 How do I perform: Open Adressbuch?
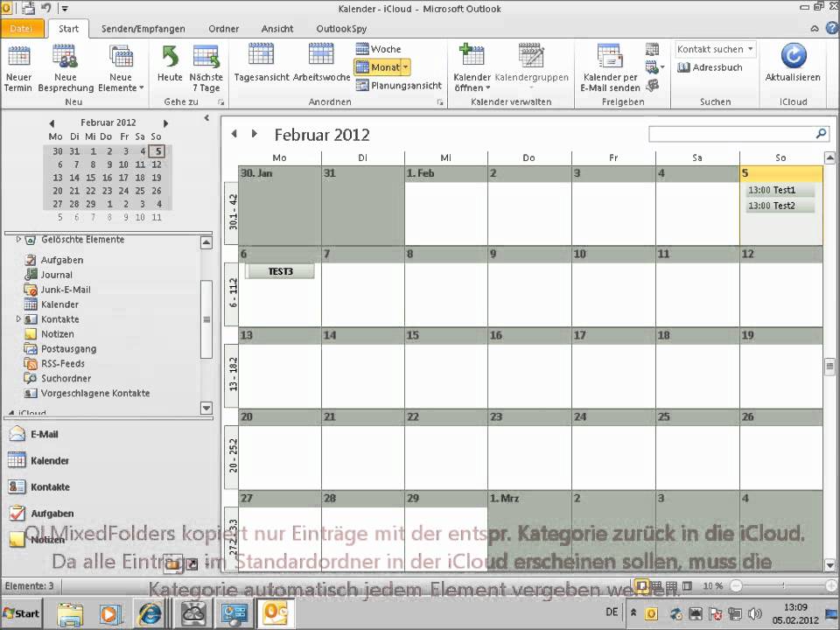710,67
